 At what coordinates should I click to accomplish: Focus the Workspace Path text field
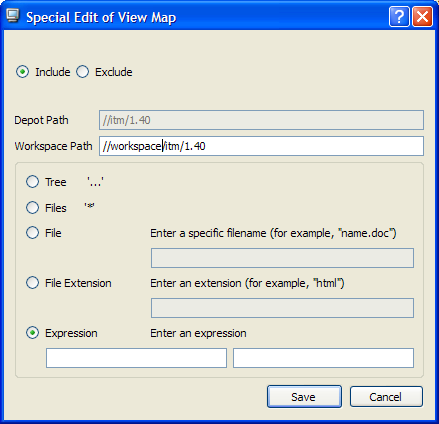tap(261, 146)
